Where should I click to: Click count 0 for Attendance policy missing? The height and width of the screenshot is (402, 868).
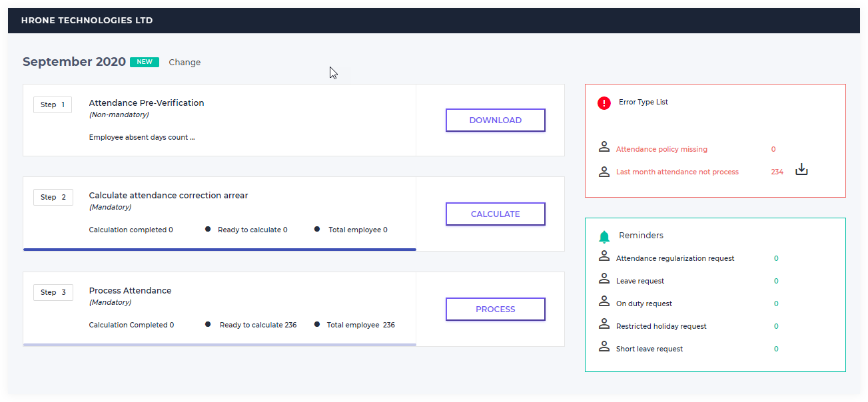773,149
